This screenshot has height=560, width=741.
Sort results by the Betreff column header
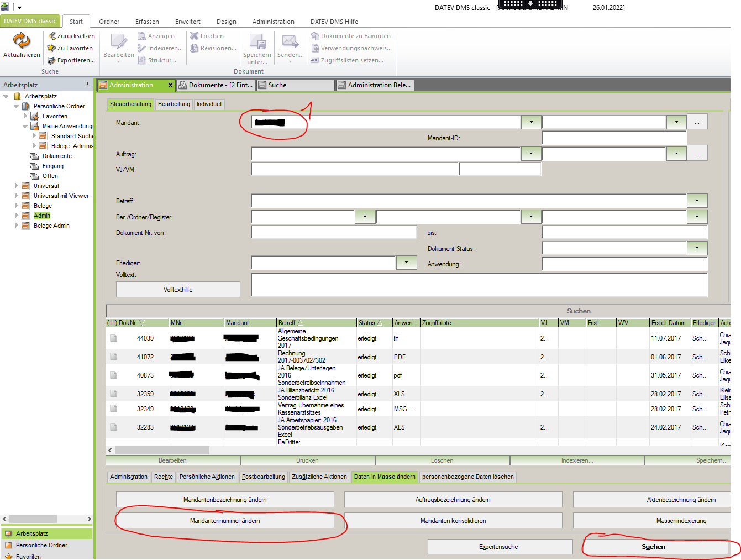click(x=317, y=323)
